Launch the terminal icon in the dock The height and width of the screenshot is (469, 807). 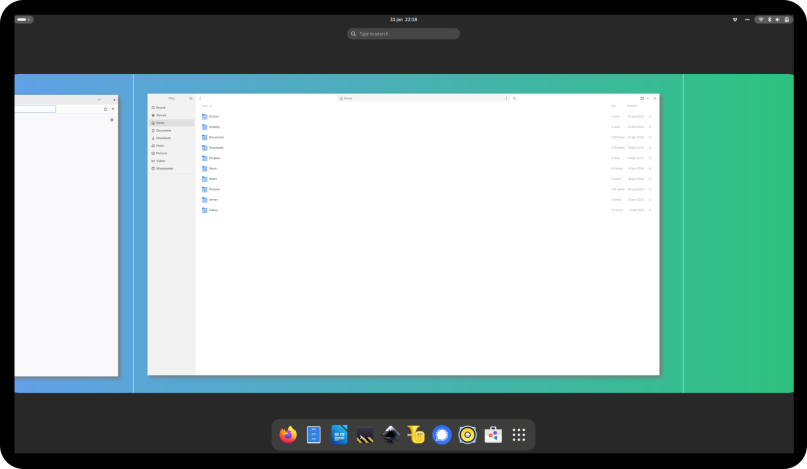365,436
